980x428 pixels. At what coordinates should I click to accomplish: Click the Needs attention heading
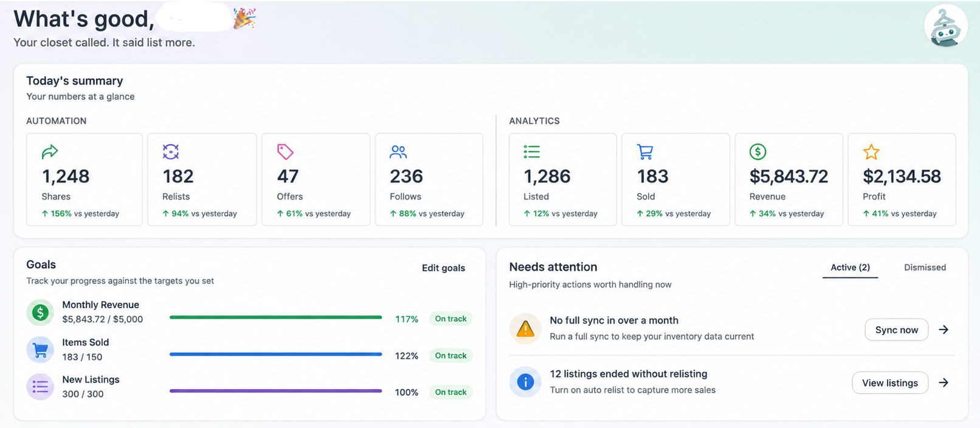553,267
